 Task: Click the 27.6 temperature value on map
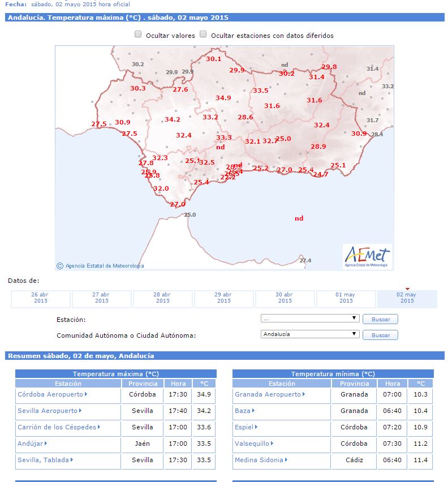[180, 89]
